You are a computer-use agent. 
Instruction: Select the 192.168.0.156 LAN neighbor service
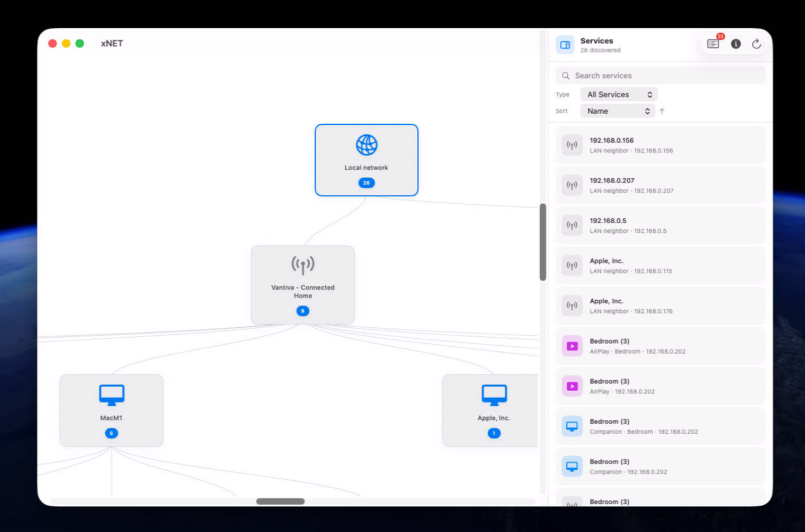660,145
